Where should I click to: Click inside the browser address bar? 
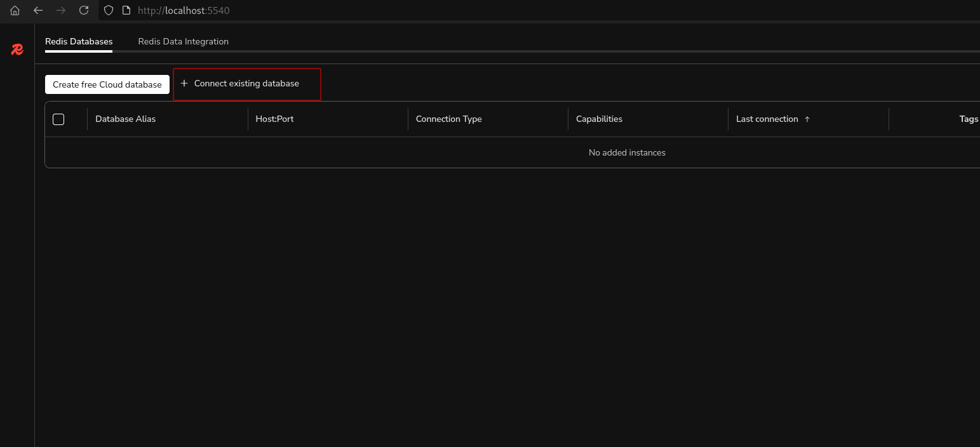[184, 10]
